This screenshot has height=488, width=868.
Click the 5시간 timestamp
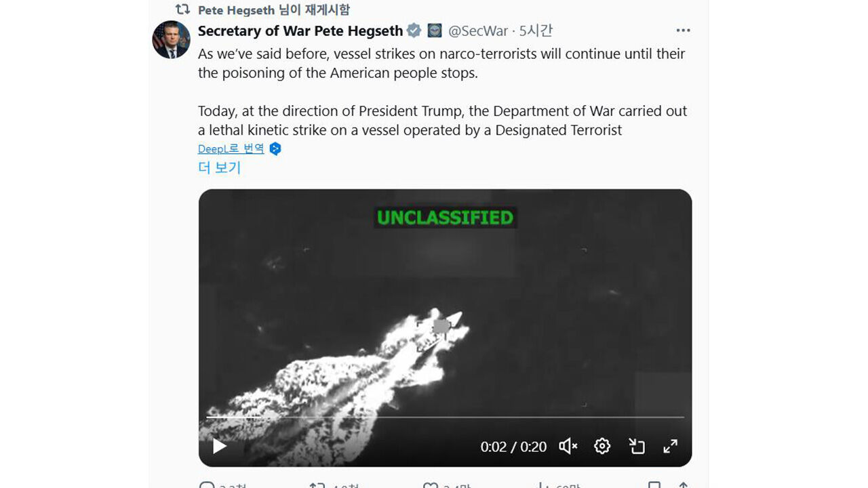point(536,30)
